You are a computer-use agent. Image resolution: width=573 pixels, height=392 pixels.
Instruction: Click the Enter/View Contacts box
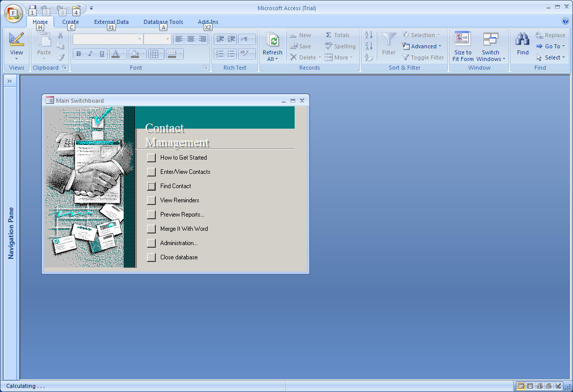[151, 171]
